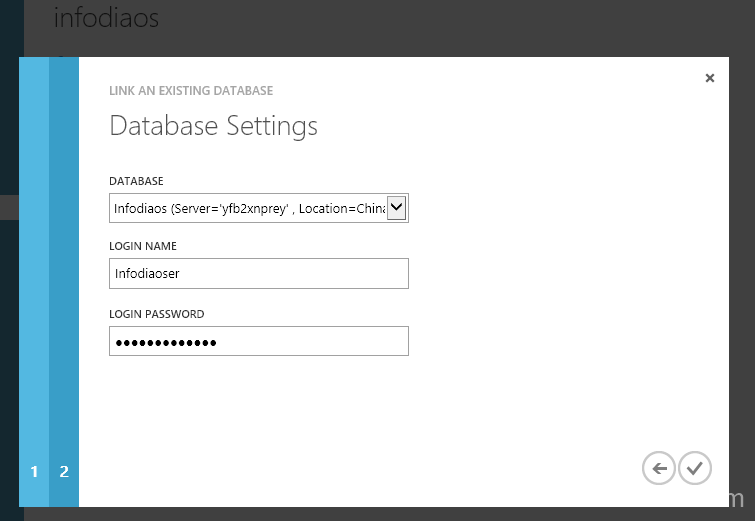Screen dimensions: 755x521
Task: Close the Link Existing Database dialog
Action: tap(710, 78)
